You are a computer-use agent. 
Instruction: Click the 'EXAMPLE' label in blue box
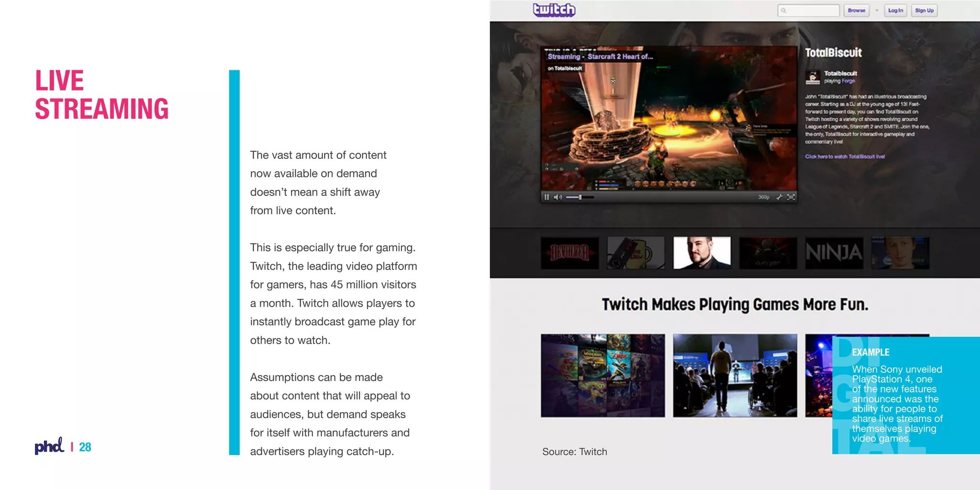click(x=870, y=352)
